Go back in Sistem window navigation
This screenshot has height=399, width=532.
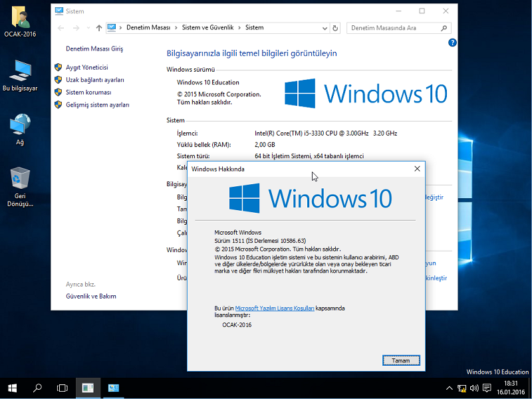(61, 28)
